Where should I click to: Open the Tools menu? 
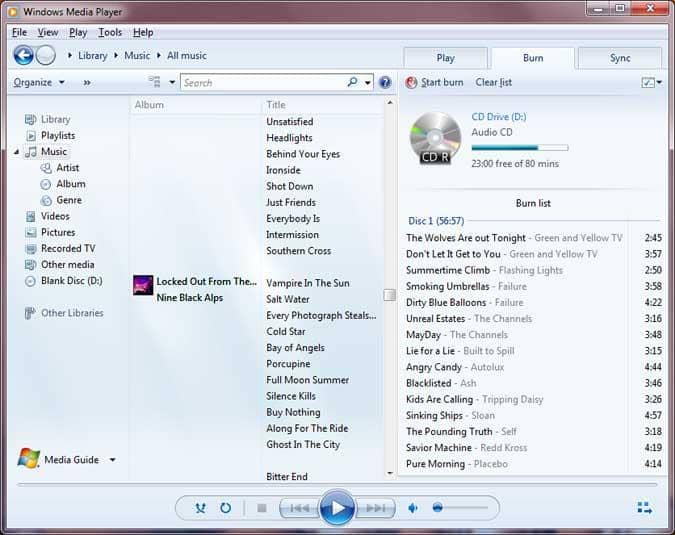(x=110, y=32)
